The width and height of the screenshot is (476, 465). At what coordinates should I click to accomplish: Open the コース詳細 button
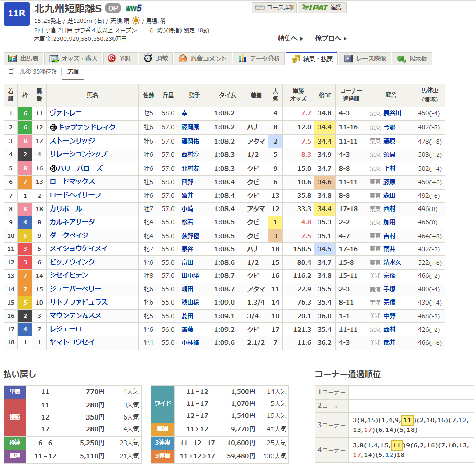click(x=274, y=8)
